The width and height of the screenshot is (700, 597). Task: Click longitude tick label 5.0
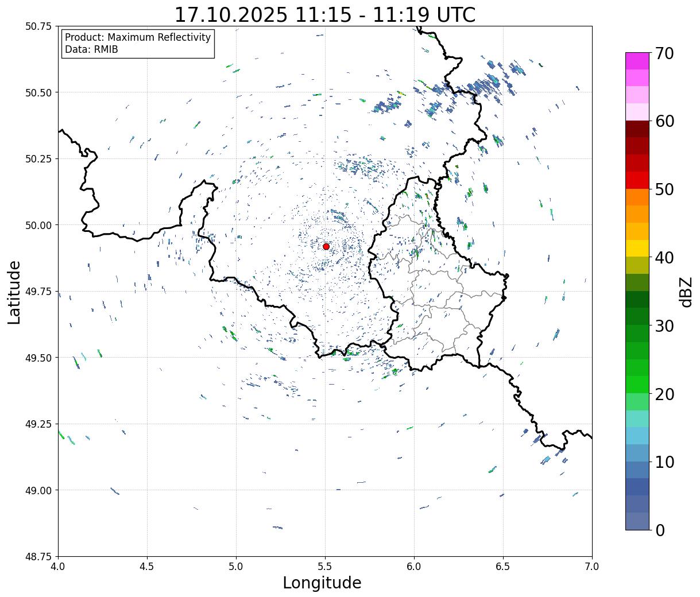[236, 566]
